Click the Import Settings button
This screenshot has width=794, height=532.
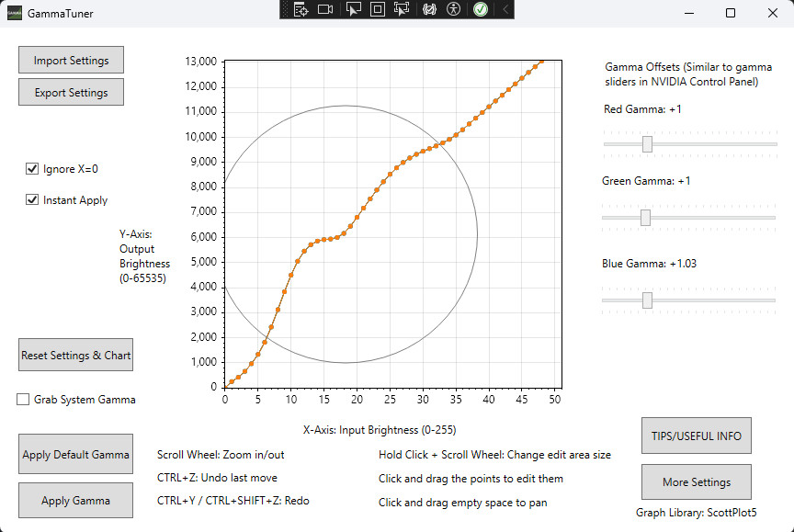[71, 61]
